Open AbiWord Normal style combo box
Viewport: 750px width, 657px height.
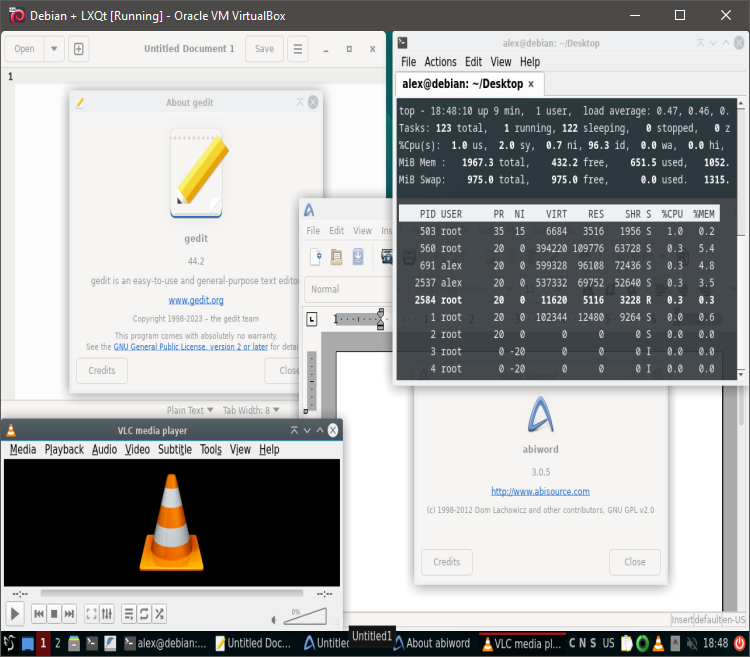point(349,289)
